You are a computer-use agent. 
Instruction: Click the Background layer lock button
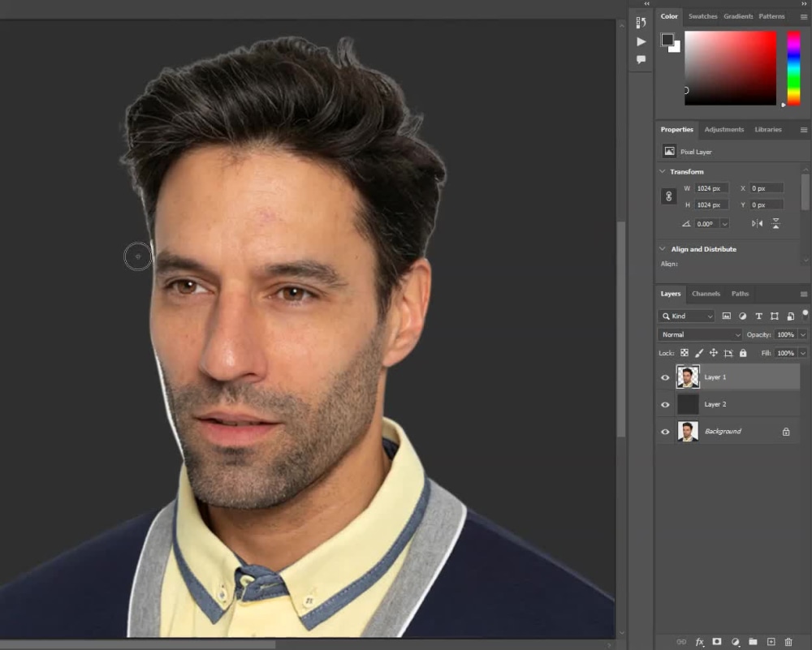pos(785,431)
